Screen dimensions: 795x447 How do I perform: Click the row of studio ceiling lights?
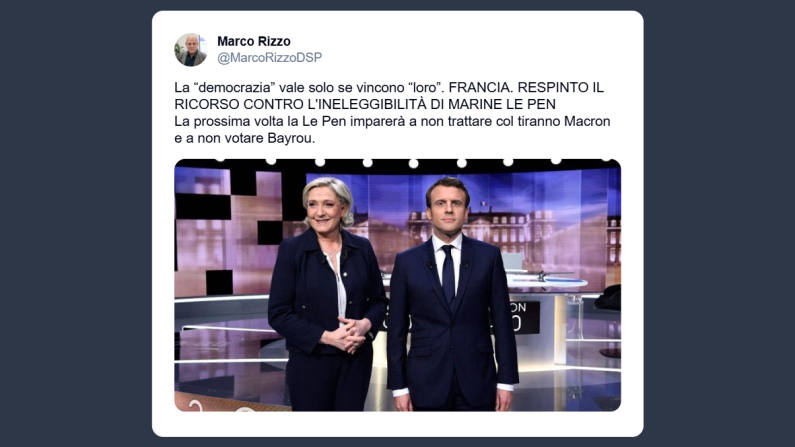[413, 162]
